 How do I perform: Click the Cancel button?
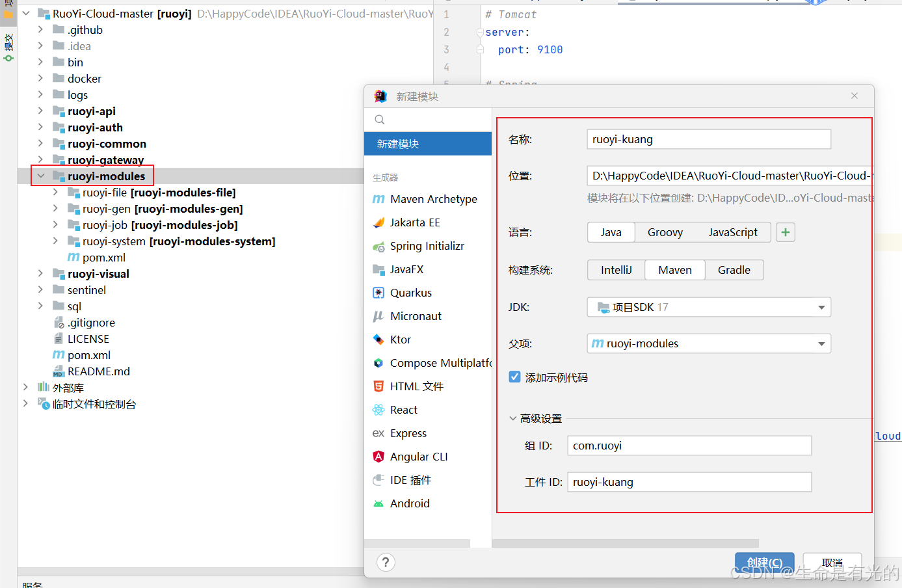click(832, 563)
